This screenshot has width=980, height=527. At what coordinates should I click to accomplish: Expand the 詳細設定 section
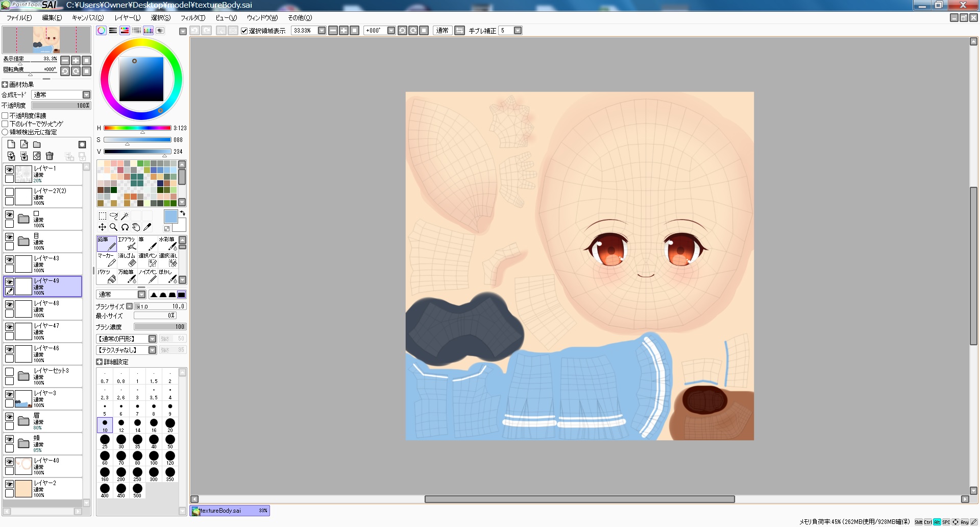(99, 362)
